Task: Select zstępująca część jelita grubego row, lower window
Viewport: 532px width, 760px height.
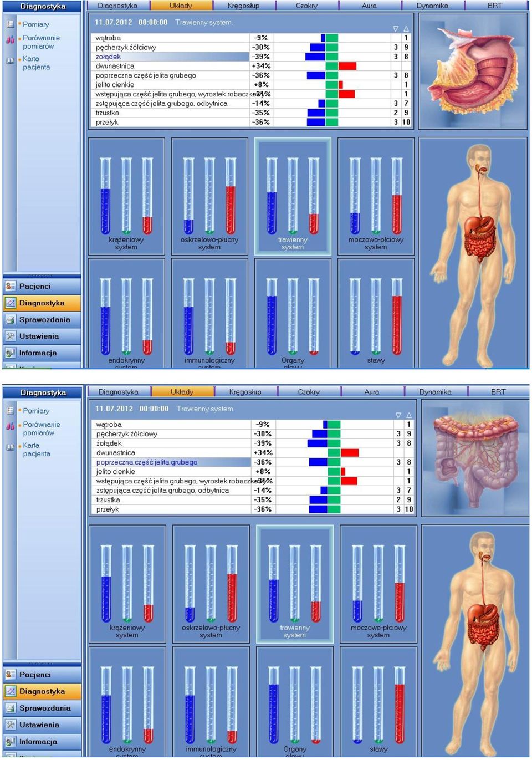Action: point(253,490)
